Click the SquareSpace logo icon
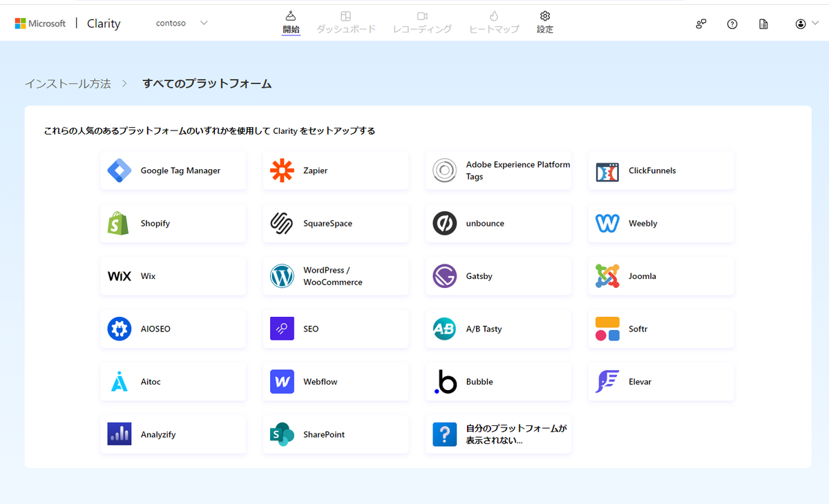Screen dimensions: 829x504 tap(282, 223)
